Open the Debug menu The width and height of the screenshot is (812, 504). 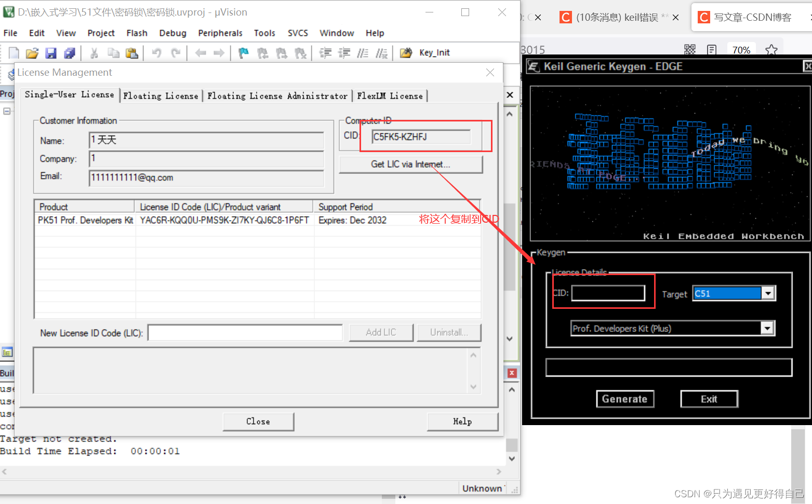tap(172, 33)
